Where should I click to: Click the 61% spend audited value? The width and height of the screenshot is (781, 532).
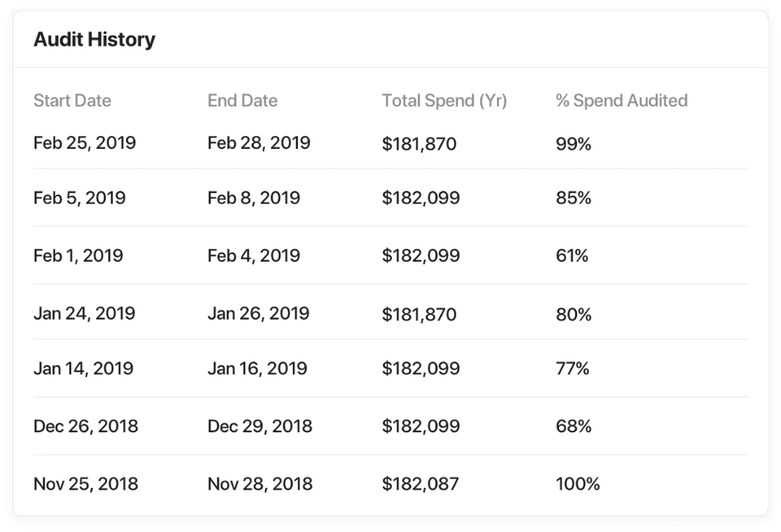pos(573,255)
